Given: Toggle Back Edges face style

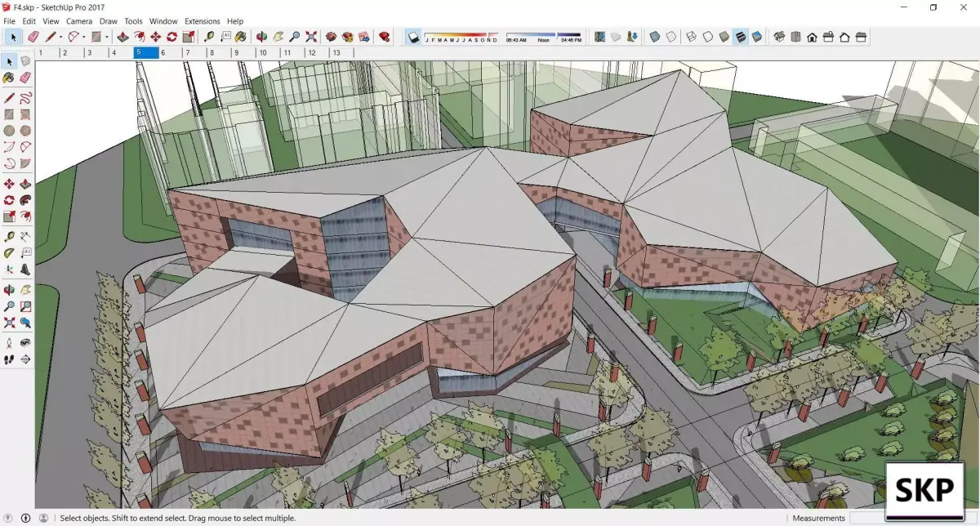Looking at the screenshot, I should coord(670,37).
